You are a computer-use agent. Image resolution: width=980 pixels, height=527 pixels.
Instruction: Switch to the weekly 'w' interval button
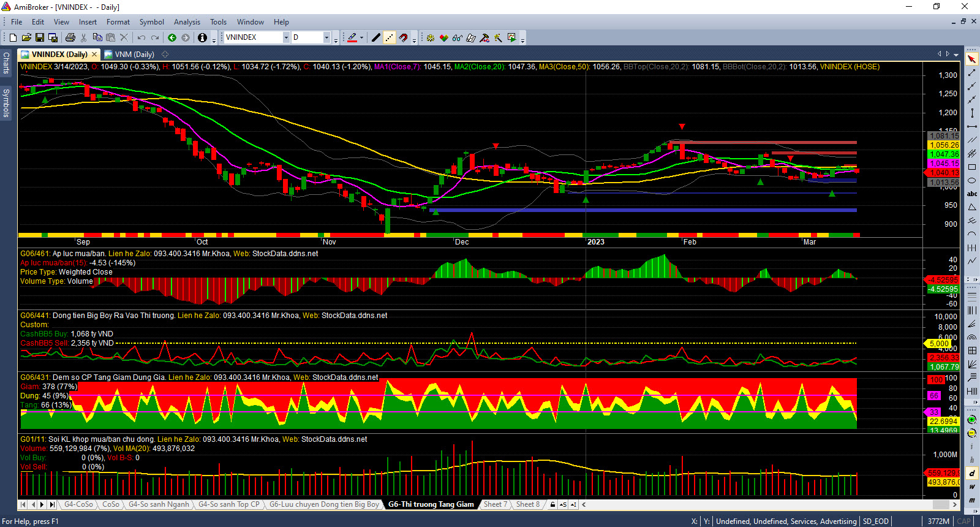click(x=972, y=487)
